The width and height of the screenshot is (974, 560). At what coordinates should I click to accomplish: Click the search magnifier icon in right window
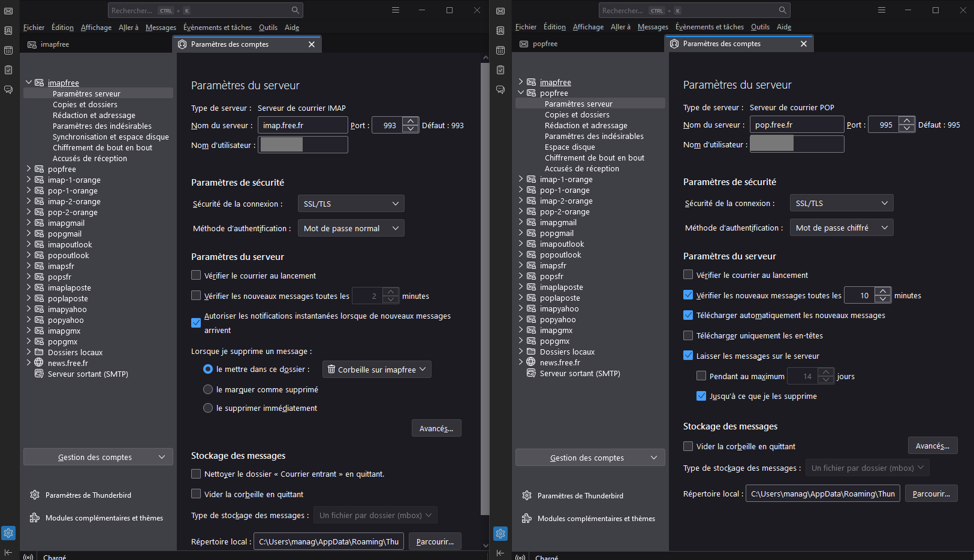[x=783, y=10]
